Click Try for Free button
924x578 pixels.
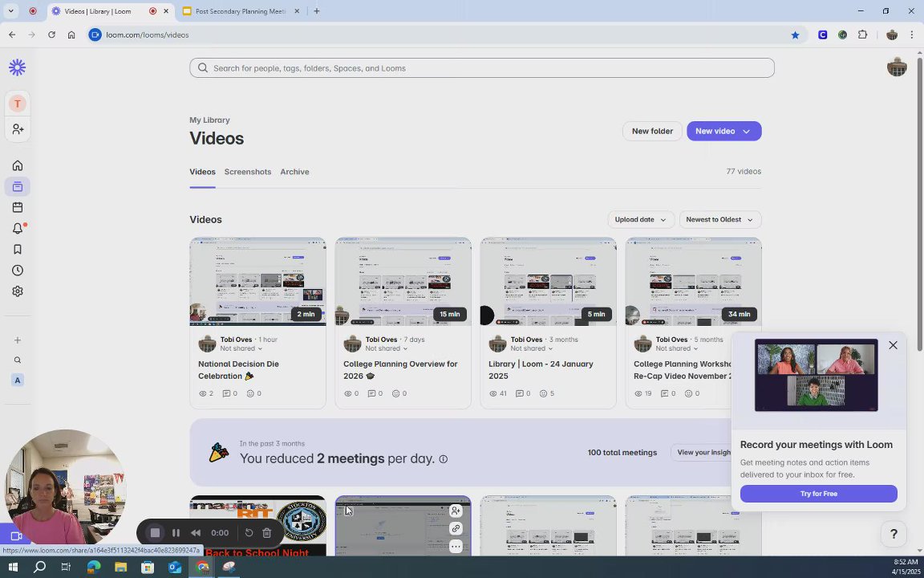tap(818, 495)
